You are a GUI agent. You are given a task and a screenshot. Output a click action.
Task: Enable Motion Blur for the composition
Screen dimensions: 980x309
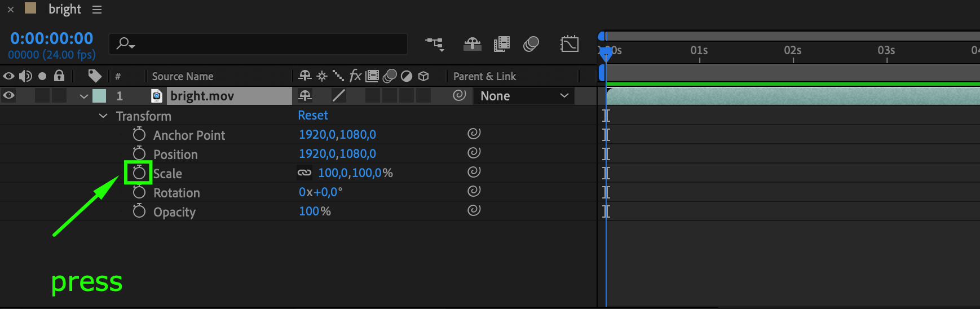[531, 44]
